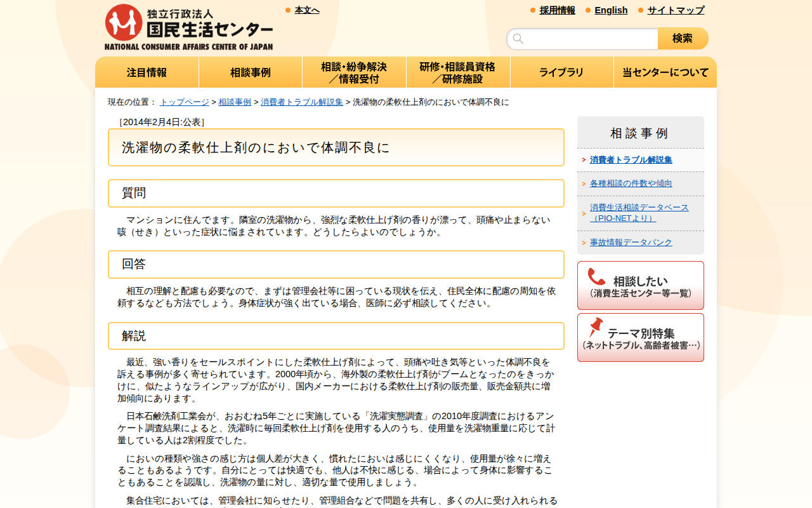Go to トップページ in breadcrumb
Viewport: 812px width, 508px height.
coord(185,102)
